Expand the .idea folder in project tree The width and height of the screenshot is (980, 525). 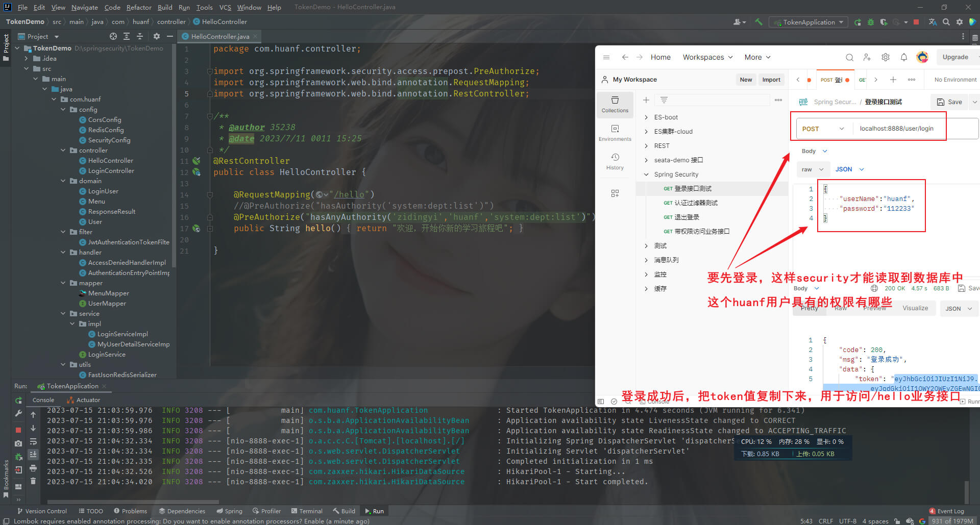point(27,59)
